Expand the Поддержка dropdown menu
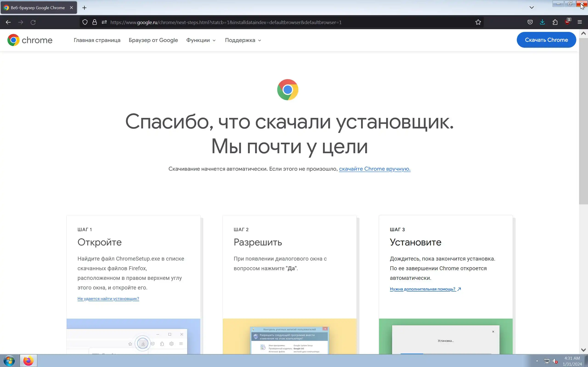 tap(243, 40)
